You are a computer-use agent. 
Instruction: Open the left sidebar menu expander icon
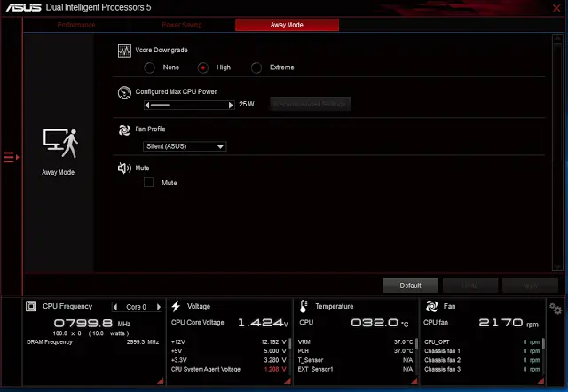pos(12,157)
